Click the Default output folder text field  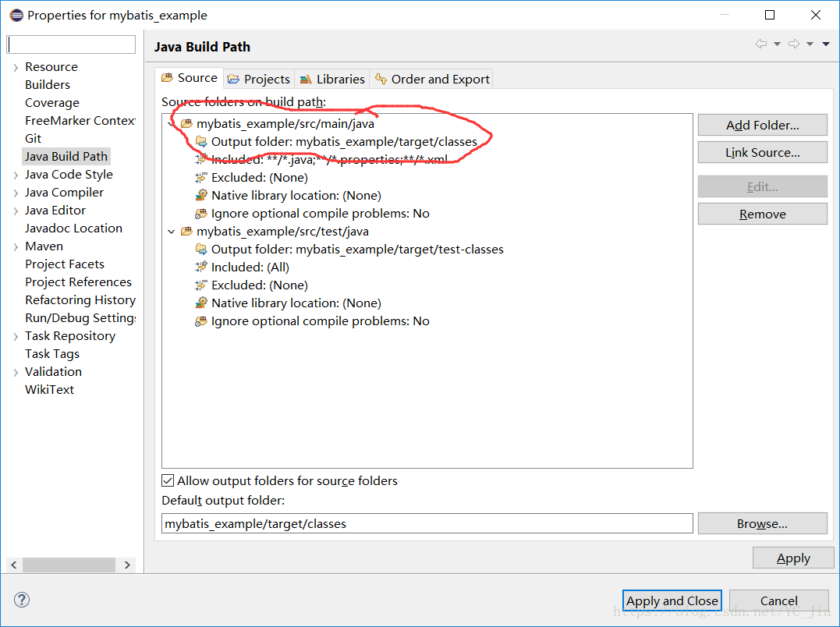click(x=427, y=524)
